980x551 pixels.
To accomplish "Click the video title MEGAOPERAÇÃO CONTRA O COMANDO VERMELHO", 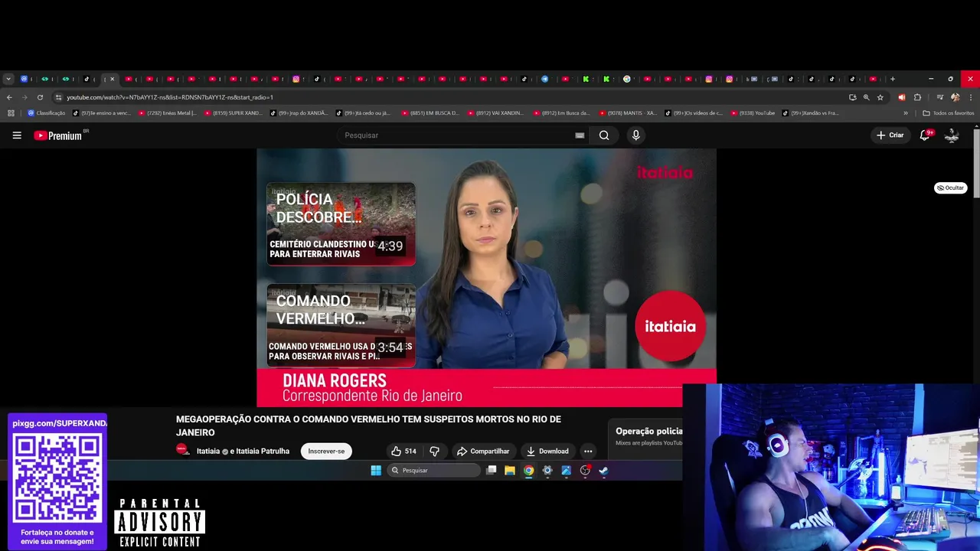I will [x=368, y=425].
